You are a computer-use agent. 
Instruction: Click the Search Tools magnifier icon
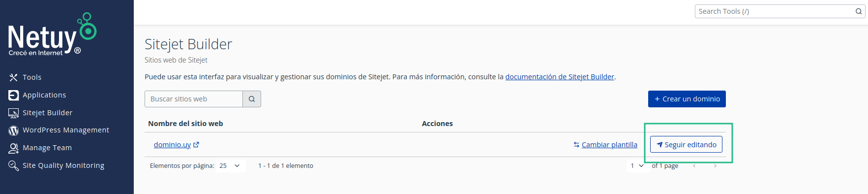tap(859, 11)
